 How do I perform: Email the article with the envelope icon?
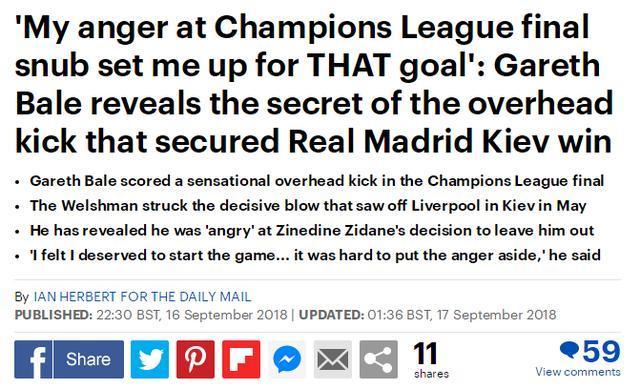click(333, 359)
